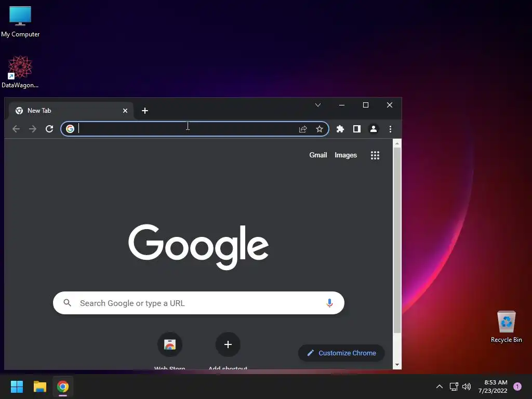
Task: Open the Chrome profile avatar icon
Action: click(x=374, y=129)
